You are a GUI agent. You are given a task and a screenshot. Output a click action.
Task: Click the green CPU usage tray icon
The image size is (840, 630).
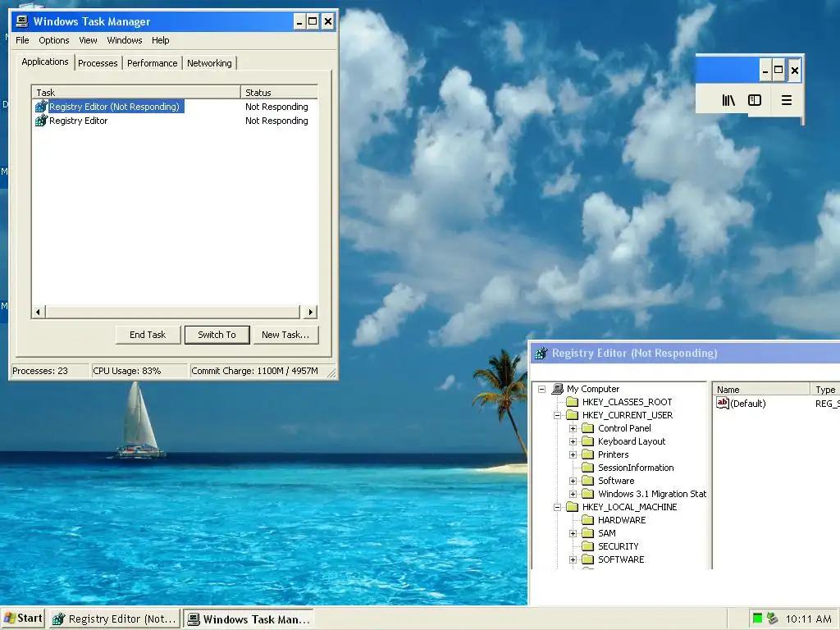point(757,619)
